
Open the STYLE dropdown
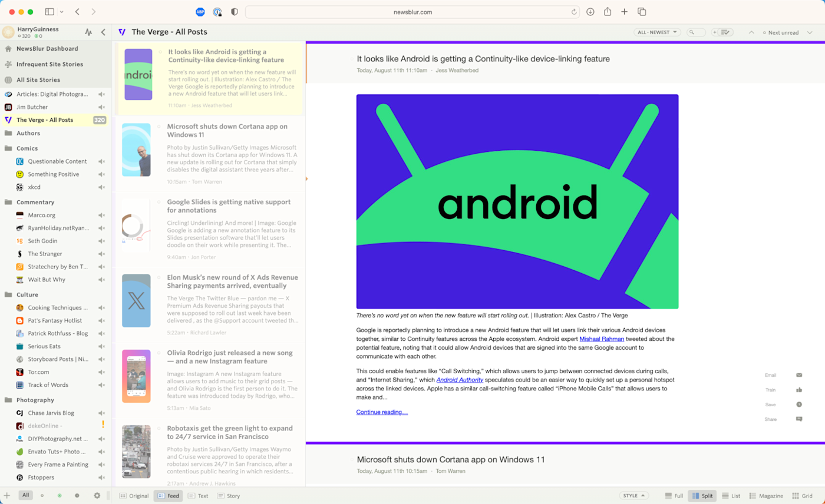click(634, 496)
